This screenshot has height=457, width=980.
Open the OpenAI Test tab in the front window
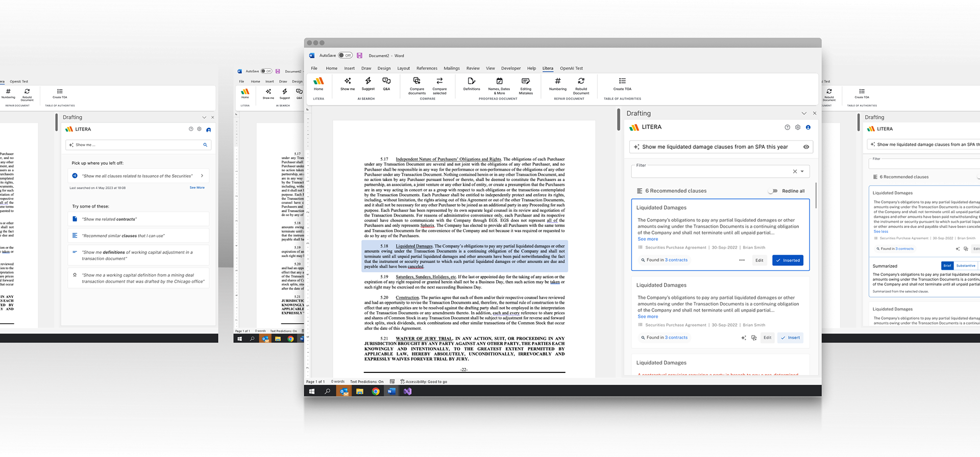tap(571, 68)
